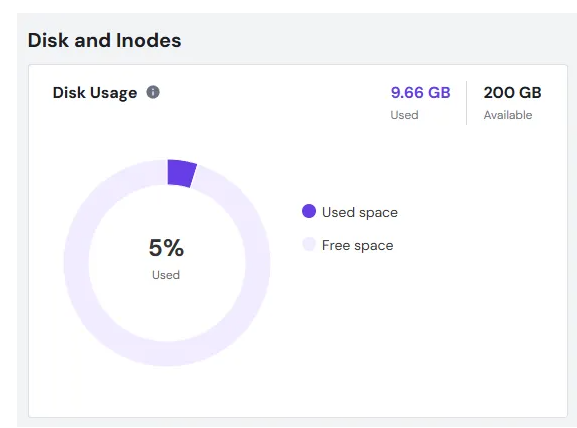Toggle the Free space legend dot

[309, 244]
